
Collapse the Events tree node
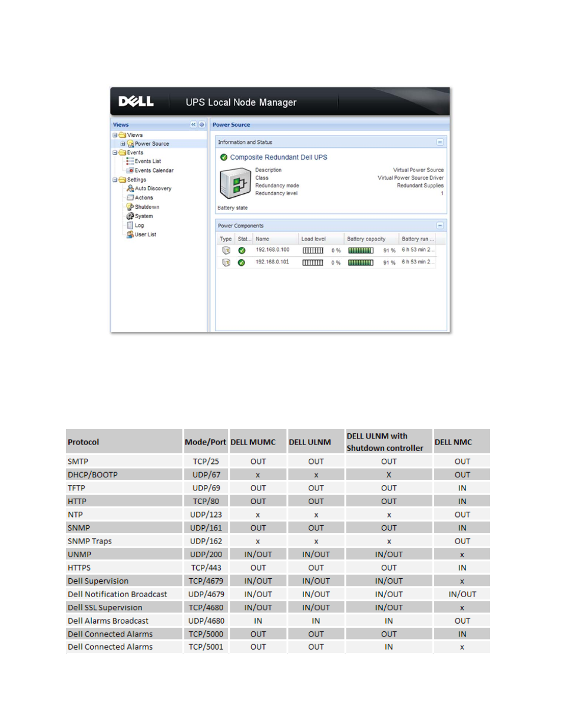[x=115, y=152]
